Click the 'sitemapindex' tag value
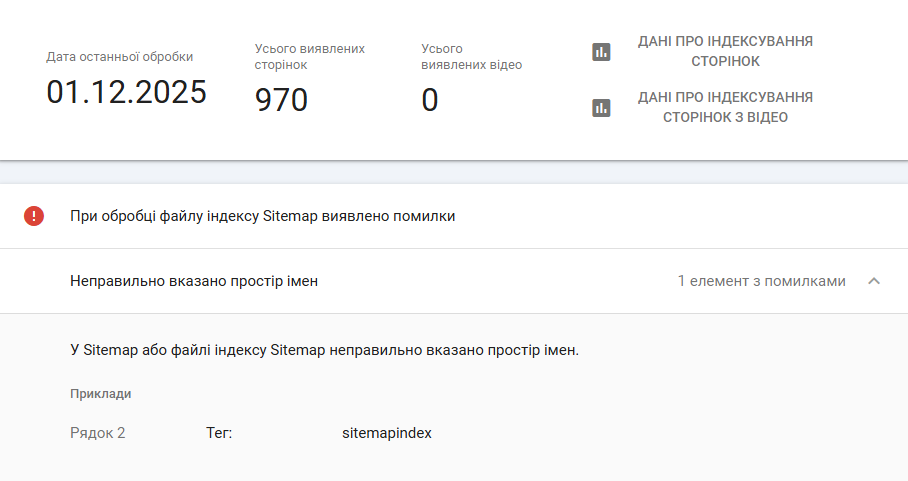908x481 pixels. pos(387,433)
